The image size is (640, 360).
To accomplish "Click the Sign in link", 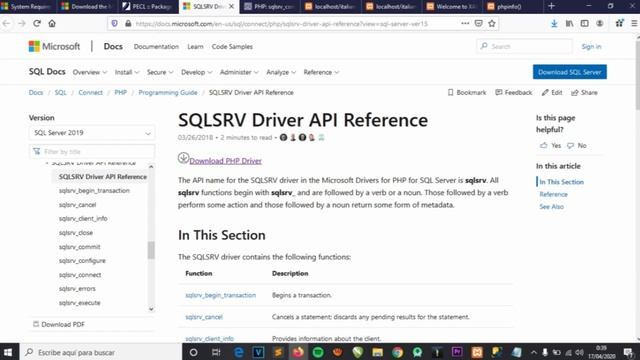I will 591,47.
